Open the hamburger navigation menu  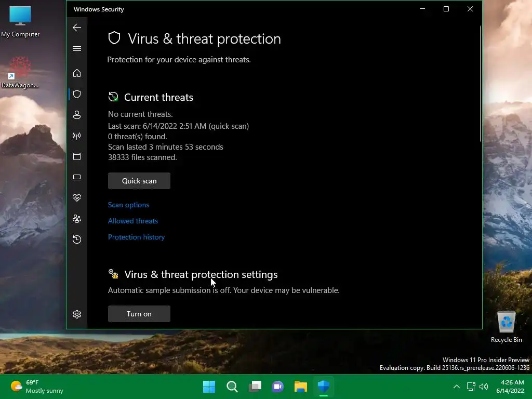tap(77, 48)
